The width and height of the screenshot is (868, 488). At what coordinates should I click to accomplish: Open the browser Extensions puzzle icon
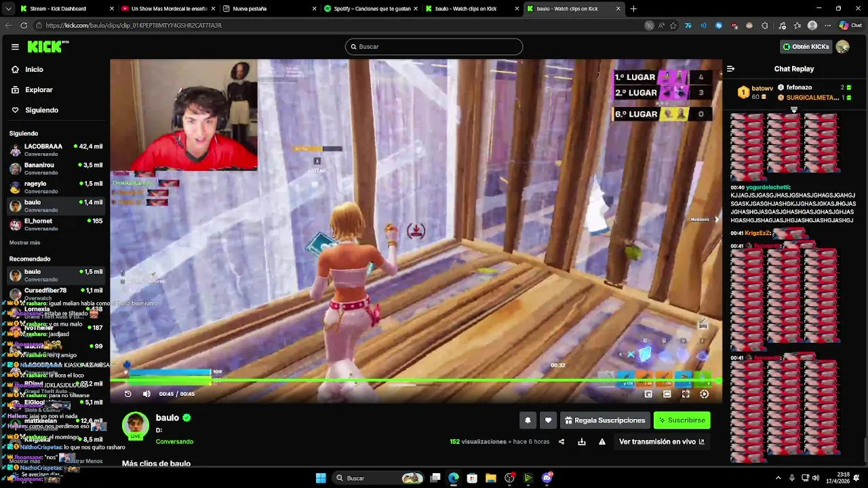[x=765, y=25]
